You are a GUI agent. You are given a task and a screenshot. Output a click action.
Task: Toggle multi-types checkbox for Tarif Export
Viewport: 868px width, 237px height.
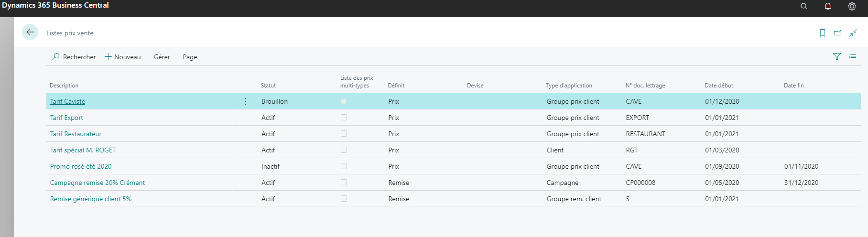pos(344,118)
